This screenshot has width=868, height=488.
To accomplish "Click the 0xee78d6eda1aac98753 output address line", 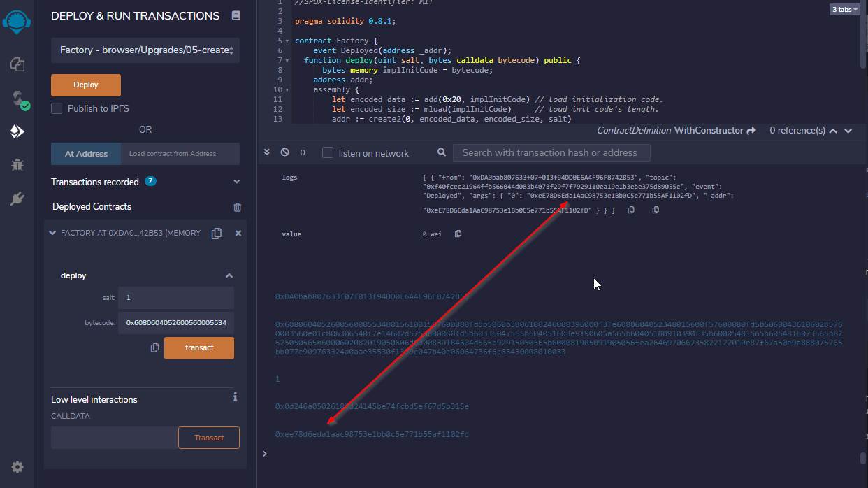I will [x=372, y=434].
